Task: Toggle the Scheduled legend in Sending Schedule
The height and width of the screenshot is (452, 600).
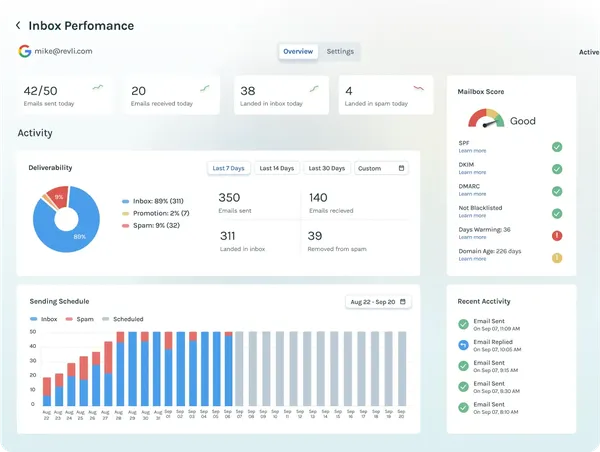Action: coord(123,319)
